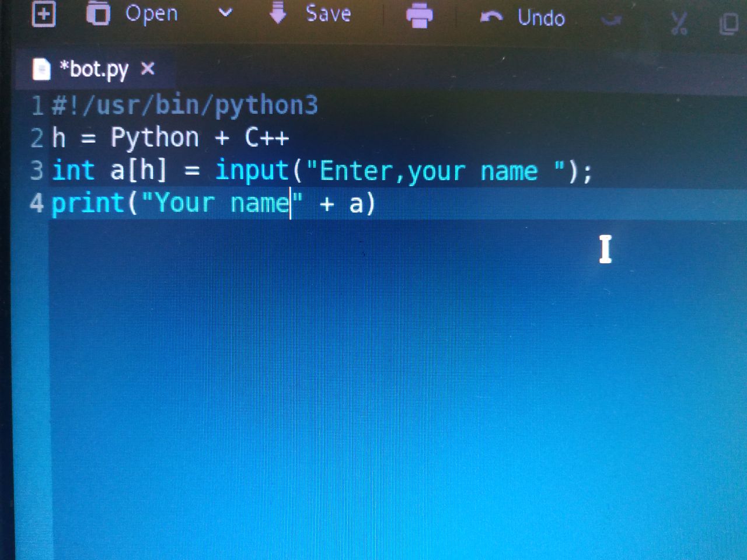The height and width of the screenshot is (560, 747).
Task: Print the document with the printer icon
Action: point(420,15)
